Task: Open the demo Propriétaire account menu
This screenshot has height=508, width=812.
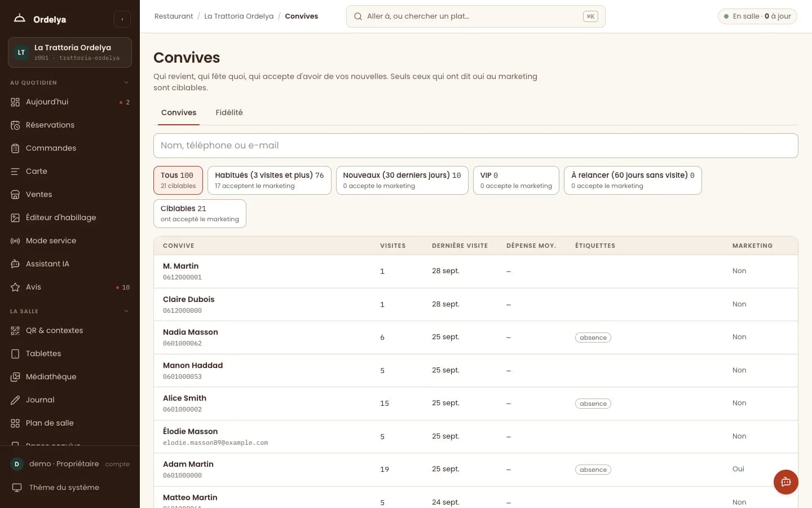Action: pos(70,464)
